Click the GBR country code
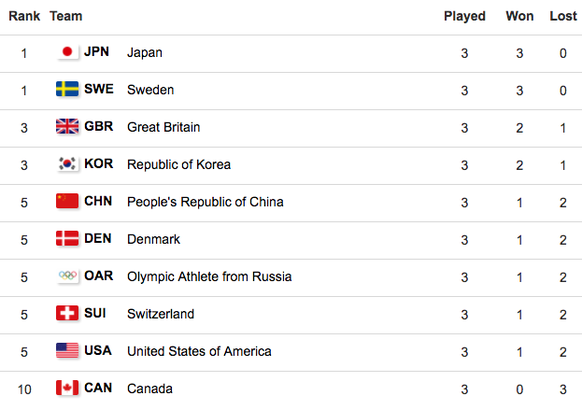 pyautogui.click(x=99, y=127)
